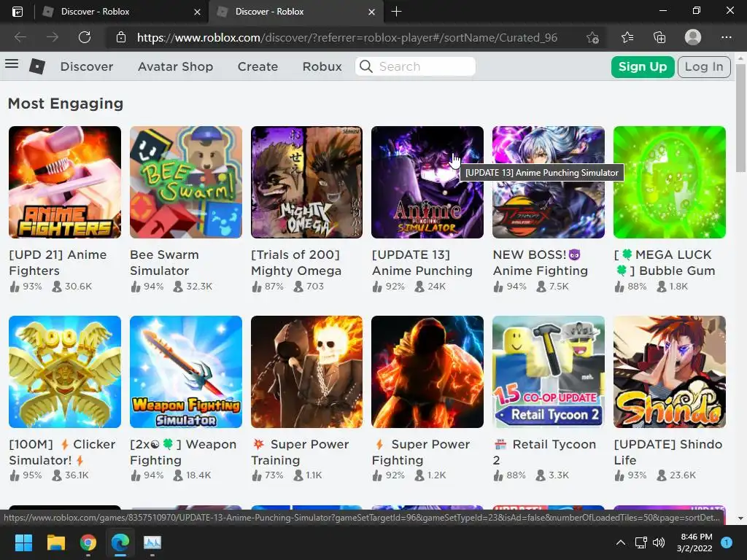Click the '[Trials of 200] Mighty Omega' title
The width and height of the screenshot is (747, 560).
point(296,262)
